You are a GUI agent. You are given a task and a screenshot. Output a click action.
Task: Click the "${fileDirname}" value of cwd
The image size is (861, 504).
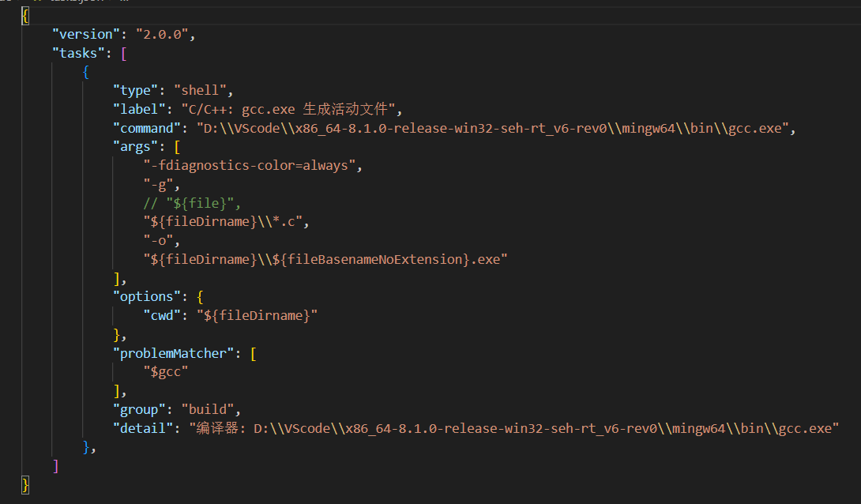click(257, 316)
